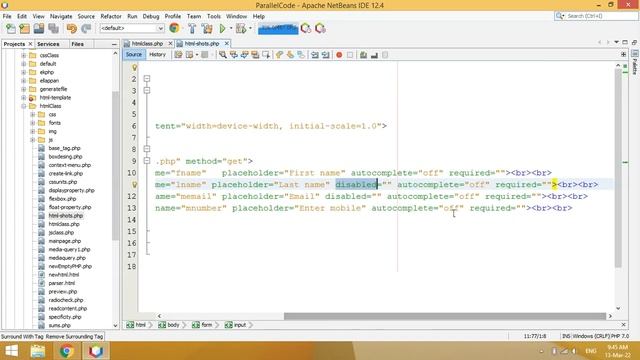Viewport: 640px width, 360px height.
Task: Click the Debug Project toolbar icon
Action: pyautogui.click(x=241, y=29)
